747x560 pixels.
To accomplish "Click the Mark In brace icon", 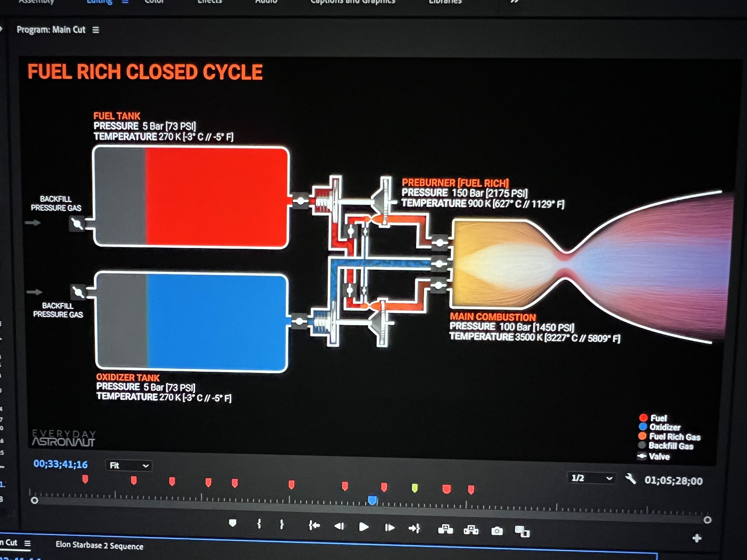I will pyautogui.click(x=259, y=524).
